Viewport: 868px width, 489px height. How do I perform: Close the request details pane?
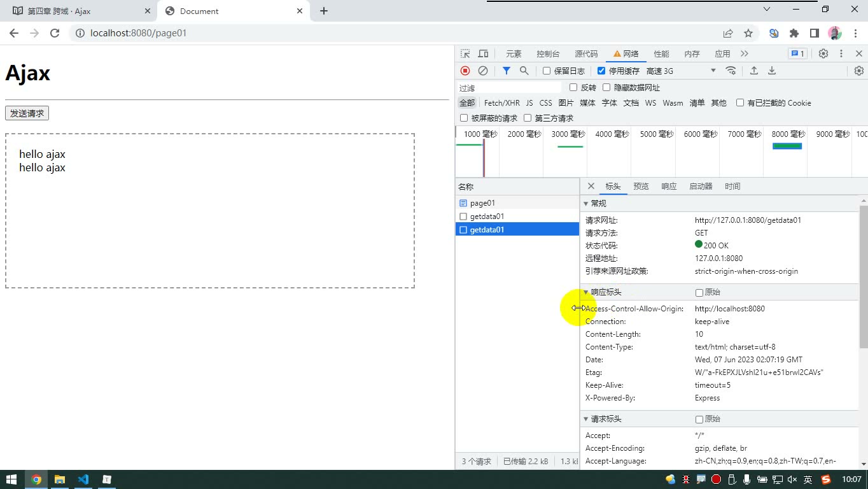[x=591, y=186]
